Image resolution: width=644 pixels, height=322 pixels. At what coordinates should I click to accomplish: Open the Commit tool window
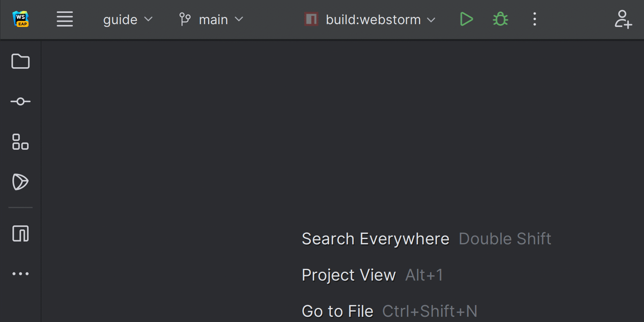pyautogui.click(x=21, y=101)
